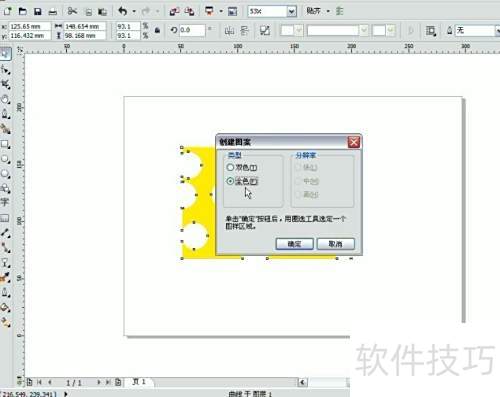This screenshot has height=397, width=500.
Task: Select the Fill bucket tool
Action: pos(5,307)
